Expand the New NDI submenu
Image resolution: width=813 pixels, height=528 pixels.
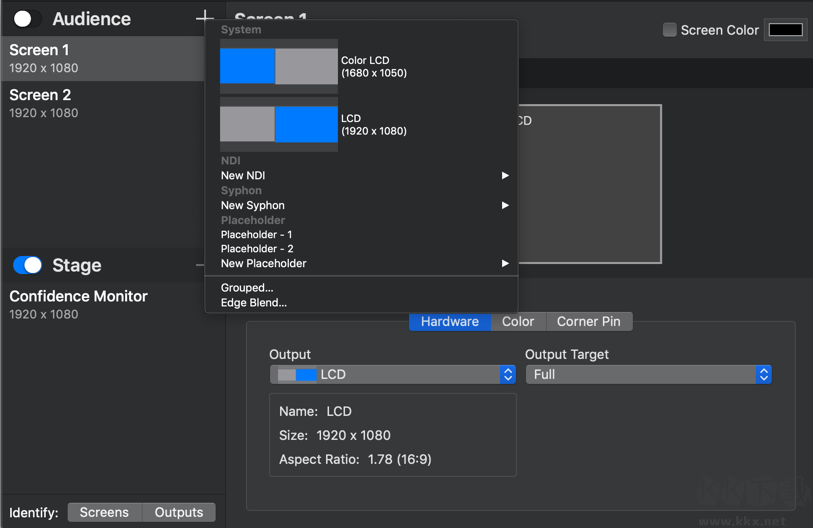click(362, 175)
